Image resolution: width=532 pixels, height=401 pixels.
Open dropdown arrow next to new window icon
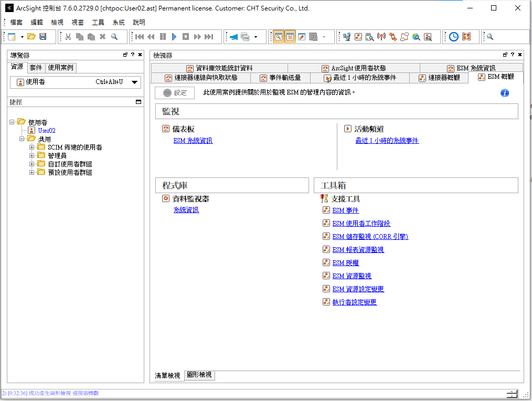22,37
